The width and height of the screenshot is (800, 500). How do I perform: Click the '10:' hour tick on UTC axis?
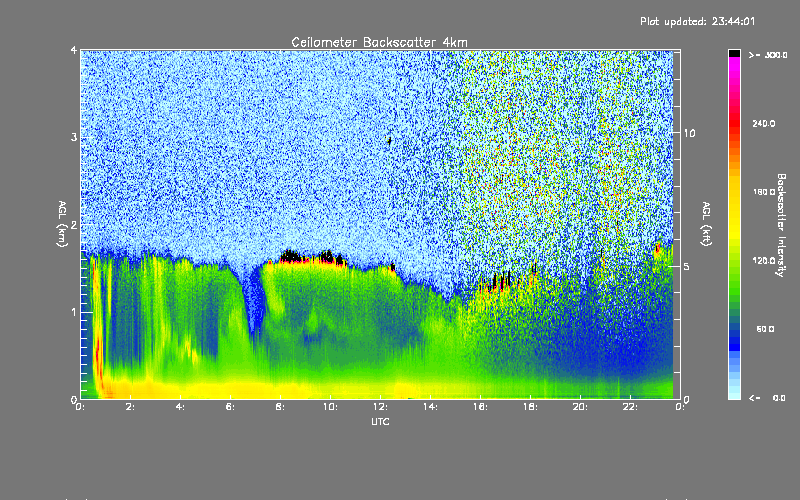point(330,407)
